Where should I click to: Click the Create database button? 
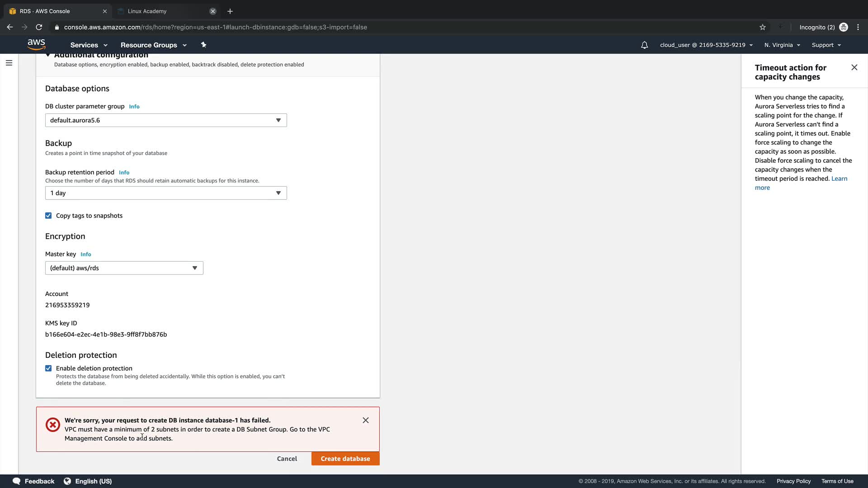(x=345, y=459)
